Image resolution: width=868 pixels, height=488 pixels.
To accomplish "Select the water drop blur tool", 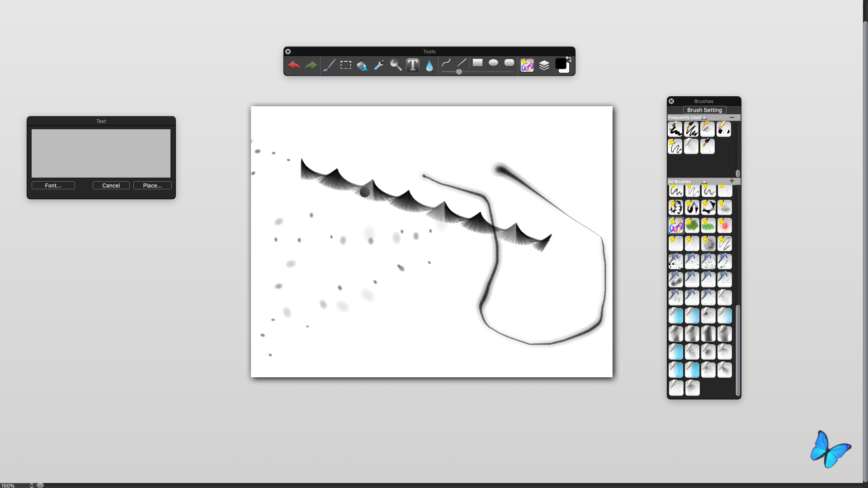I will 429,66.
